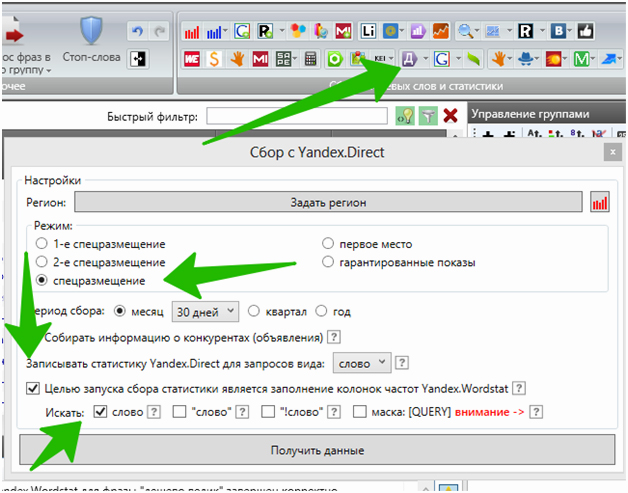
Task: Click the Rambler 'R' plus icon
Action: tap(266, 31)
